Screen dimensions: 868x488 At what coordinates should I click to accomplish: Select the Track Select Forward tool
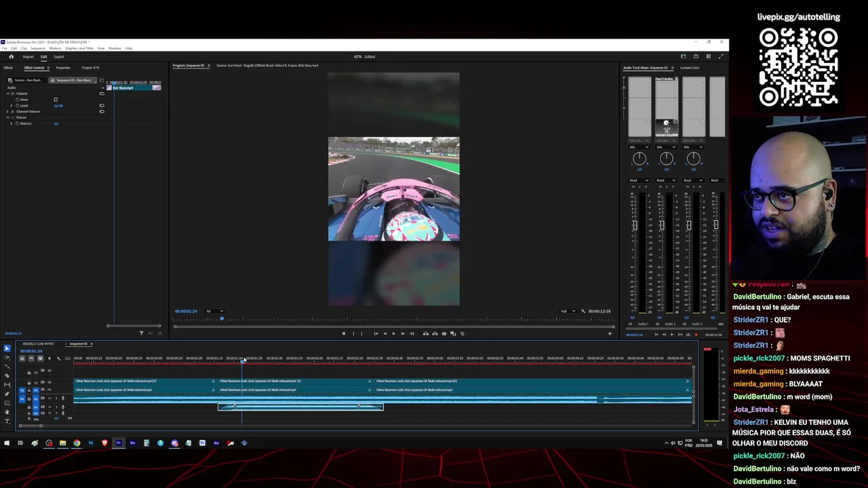coord(7,357)
